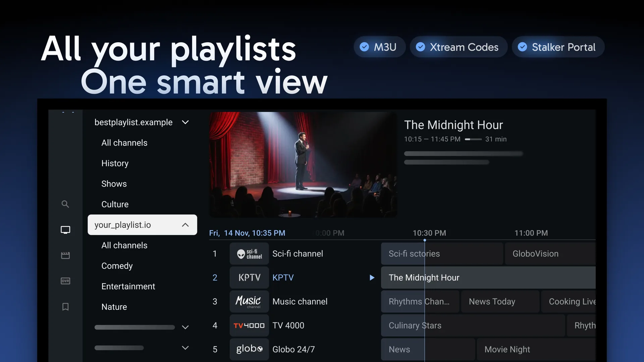644x362 pixels.
Task: Click the Music channel name text
Action: click(300, 302)
